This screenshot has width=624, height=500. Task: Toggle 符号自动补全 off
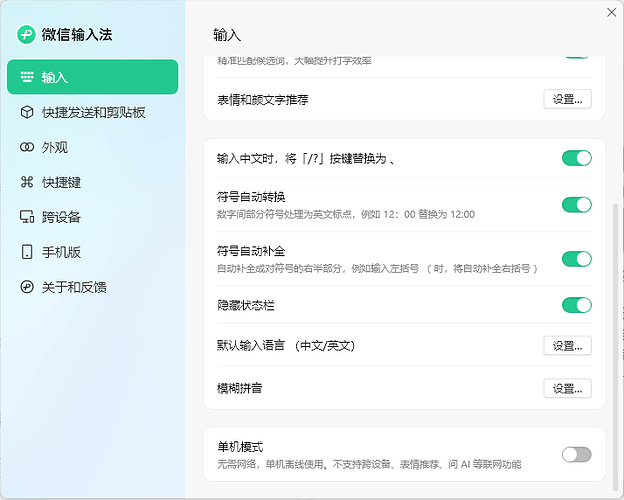click(x=576, y=259)
